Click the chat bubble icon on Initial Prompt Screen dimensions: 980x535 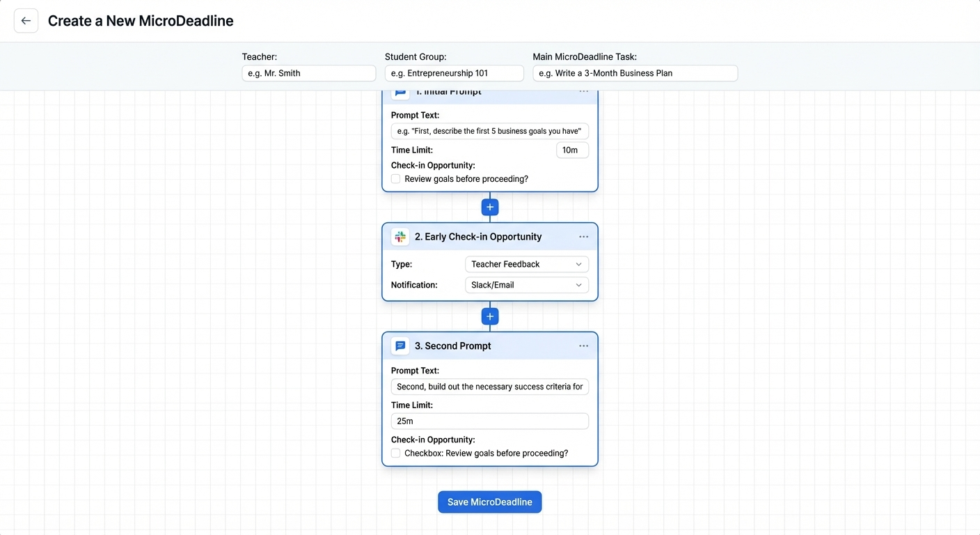coord(400,91)
